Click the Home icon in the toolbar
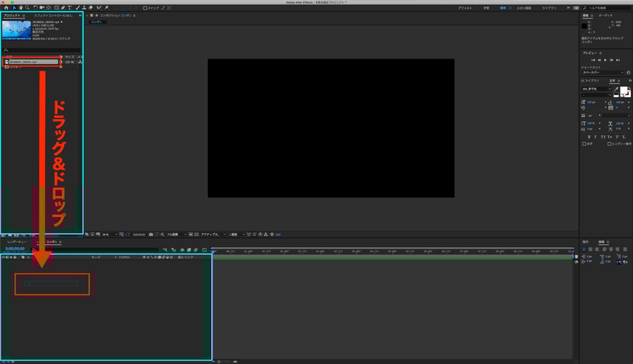Viewport: 633px width, 364px height. tap(6, 8)
